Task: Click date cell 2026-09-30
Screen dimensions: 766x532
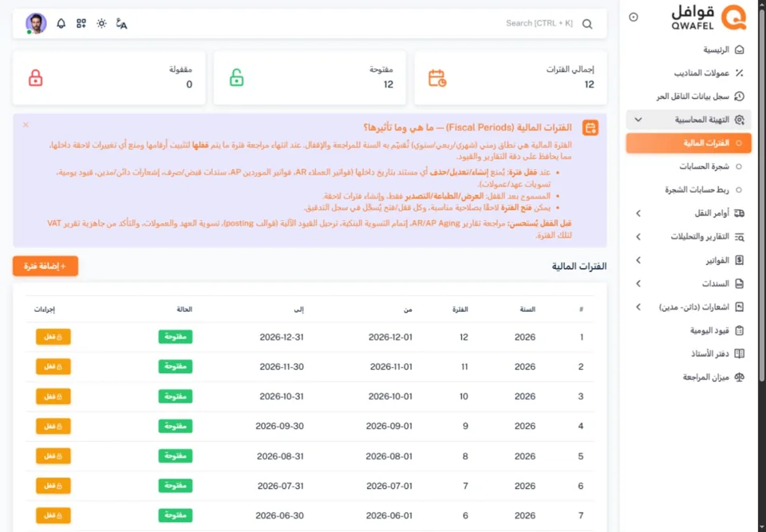Action: (279, 427)
